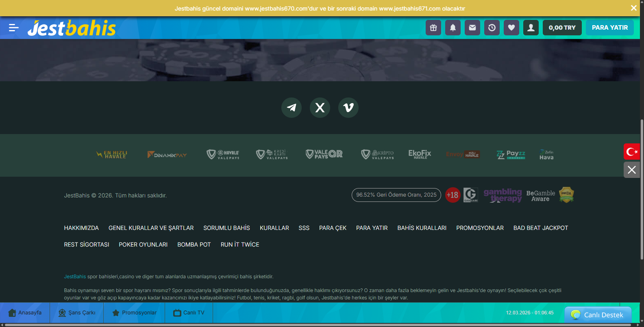Open the PARA YATIR footer link
Viewport: 644px width, 327px height.
372,228
